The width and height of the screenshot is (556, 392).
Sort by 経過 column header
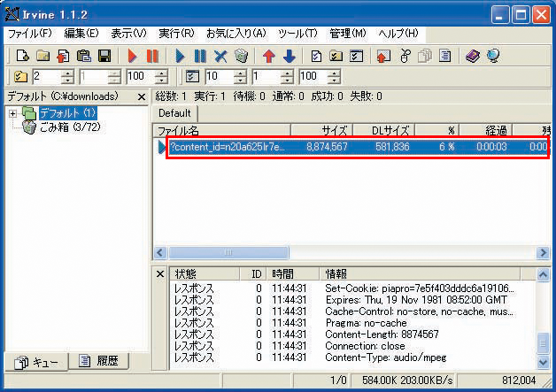click(x=486, y=130)
